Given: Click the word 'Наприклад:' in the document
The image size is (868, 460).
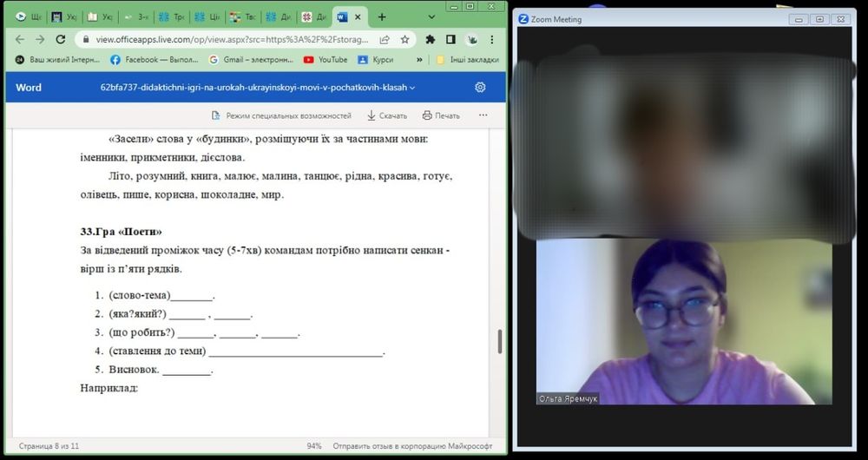Looking at the screenshot, I should point(109,388).
